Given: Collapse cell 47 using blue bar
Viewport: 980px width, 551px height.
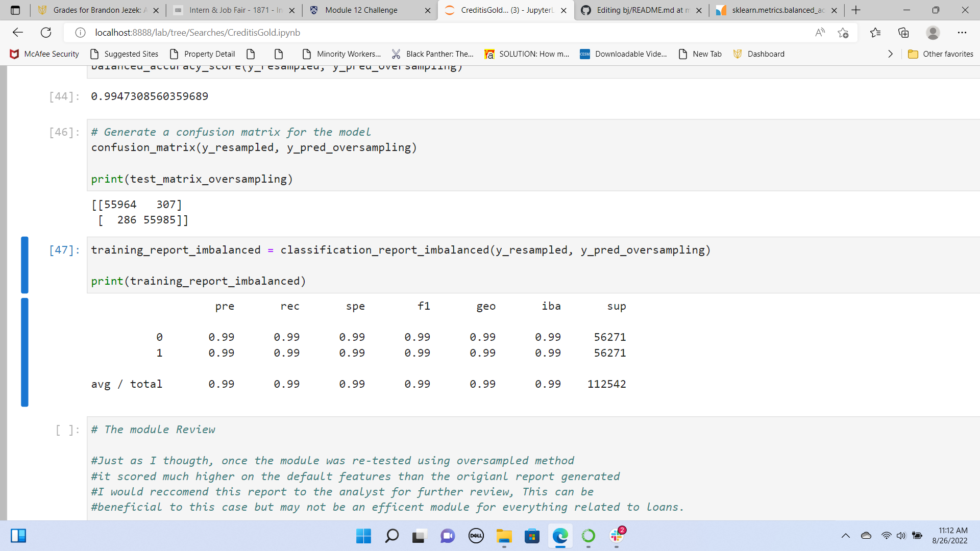Looking at the screenshot, I should tap(24, 265).
